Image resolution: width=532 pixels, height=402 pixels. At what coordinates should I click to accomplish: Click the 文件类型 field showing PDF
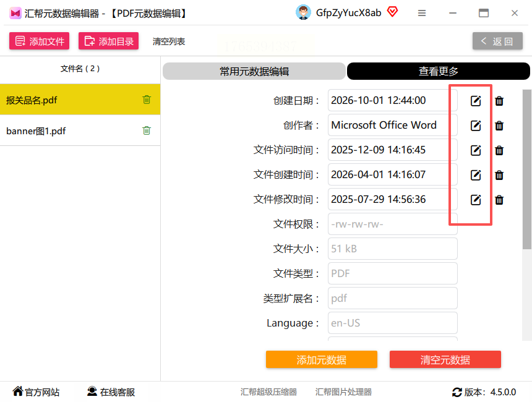pyautogui.click(x=393, y=274)
